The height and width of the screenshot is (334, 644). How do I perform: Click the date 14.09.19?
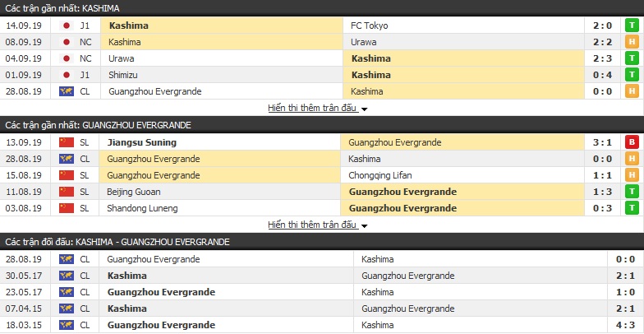(24, 26)
